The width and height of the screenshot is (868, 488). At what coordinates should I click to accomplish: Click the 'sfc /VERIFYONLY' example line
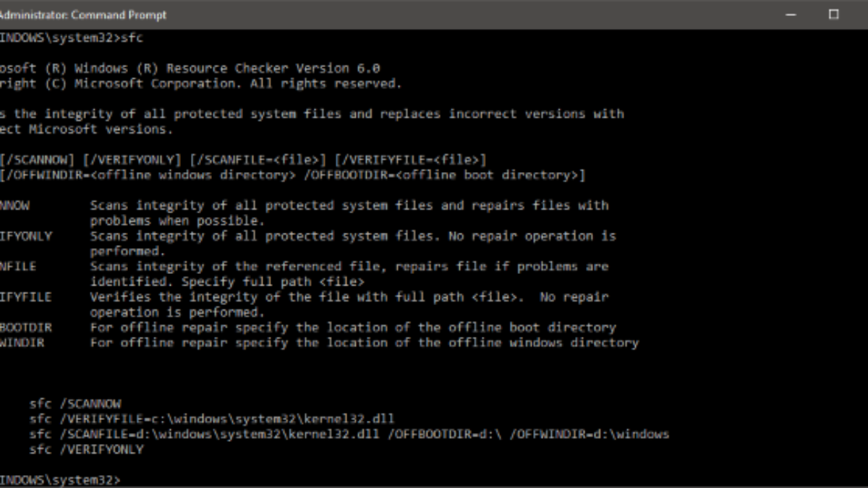coord(87,449)
